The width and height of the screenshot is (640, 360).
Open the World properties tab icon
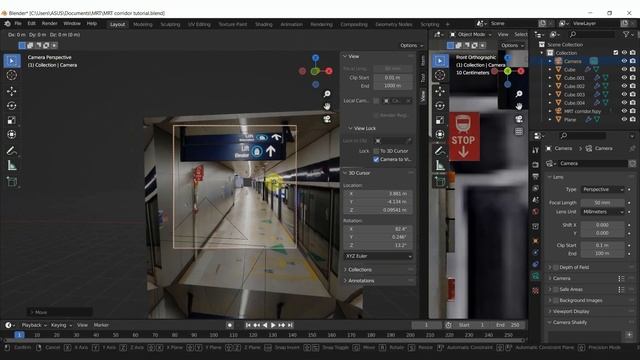536,211
